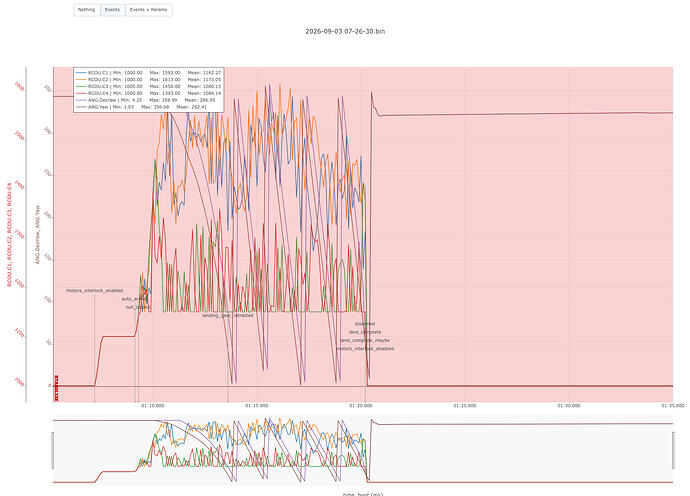This screenshot has width=690, height=496.
Task: Select the 'Nothing' annotation option
Action: click(x=87, y=10)
